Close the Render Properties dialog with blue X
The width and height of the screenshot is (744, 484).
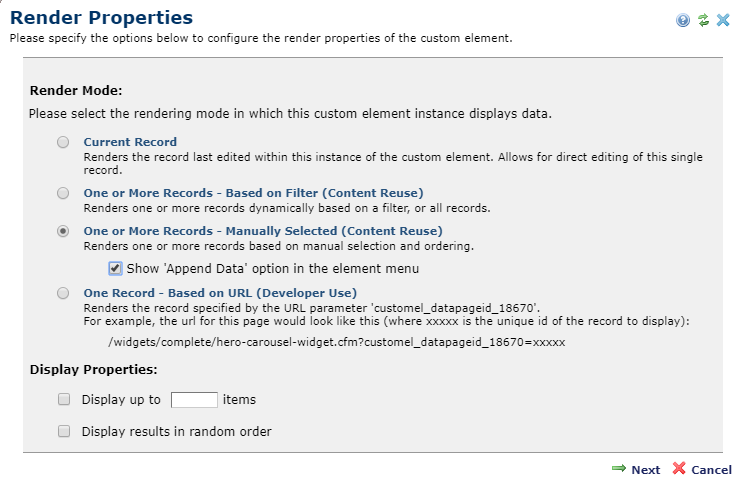coord(723,20)
